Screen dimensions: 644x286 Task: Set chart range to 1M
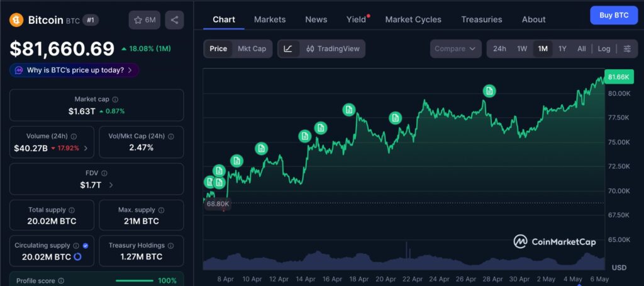pyautogui.click(x=543, y=49)
